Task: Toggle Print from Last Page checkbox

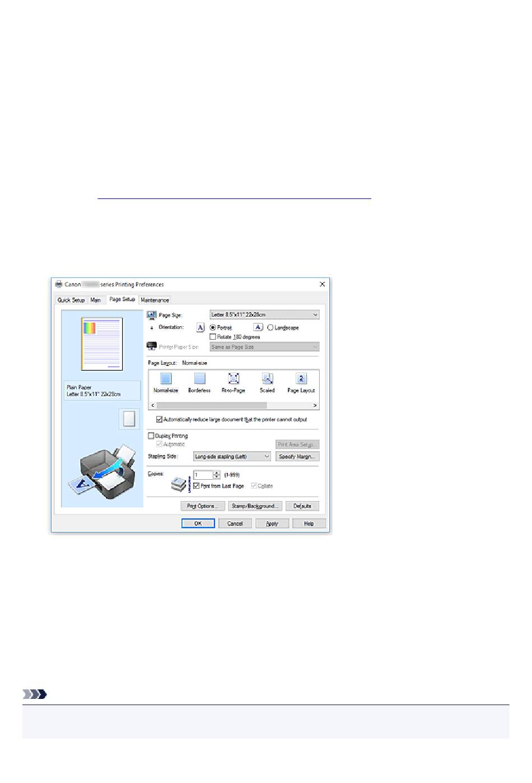Action: pyautogui.click(x=197, y=486)
